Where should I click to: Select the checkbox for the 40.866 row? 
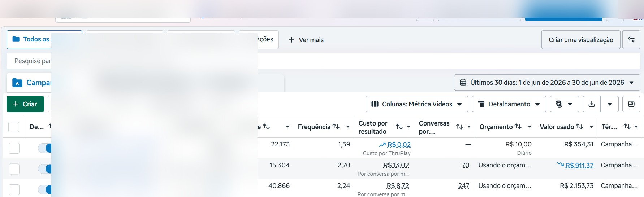coord(14,190)
